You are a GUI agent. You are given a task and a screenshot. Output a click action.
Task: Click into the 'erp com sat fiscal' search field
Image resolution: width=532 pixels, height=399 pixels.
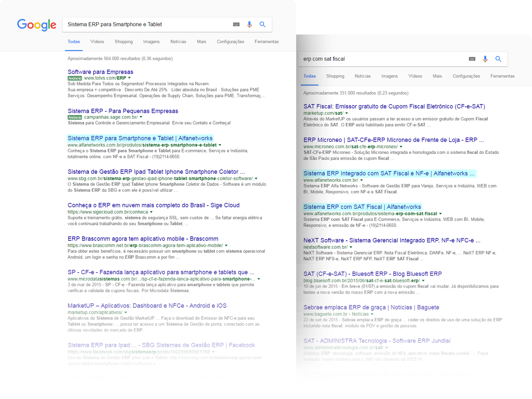coord(381,59)
